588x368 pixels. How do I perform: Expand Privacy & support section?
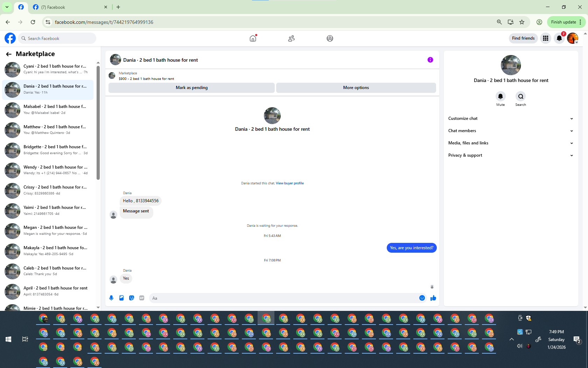tap(511, 155)
